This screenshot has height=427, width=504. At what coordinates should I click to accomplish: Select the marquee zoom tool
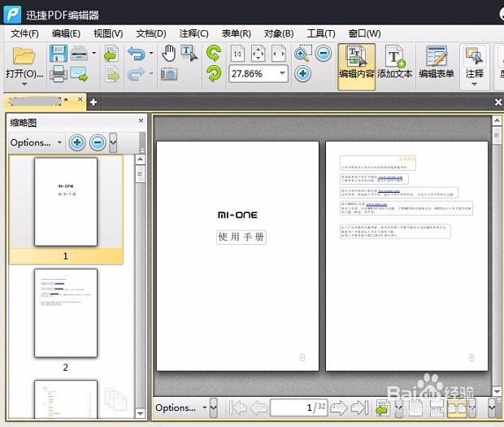[x=302, y=54]
